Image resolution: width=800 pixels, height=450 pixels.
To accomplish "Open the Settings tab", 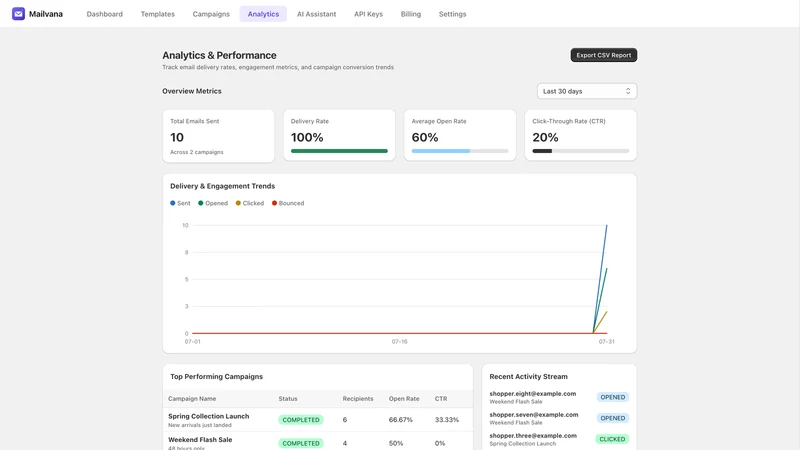I will pos(453,14).
